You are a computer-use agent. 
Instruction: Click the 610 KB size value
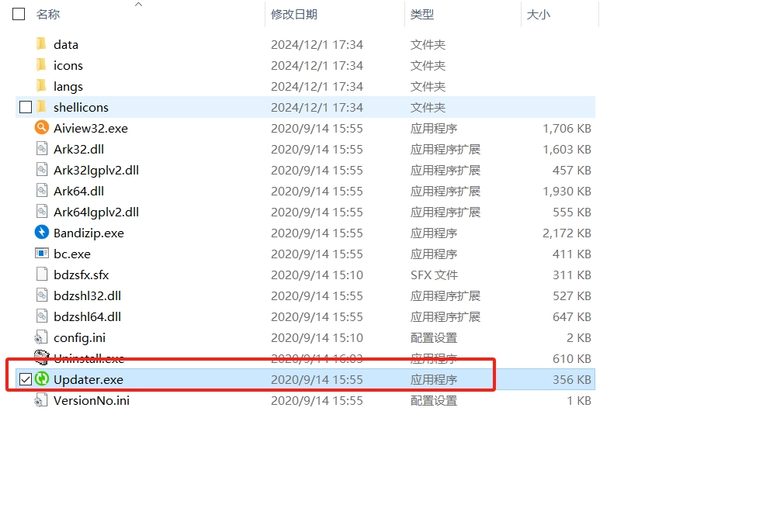(571, 358)
